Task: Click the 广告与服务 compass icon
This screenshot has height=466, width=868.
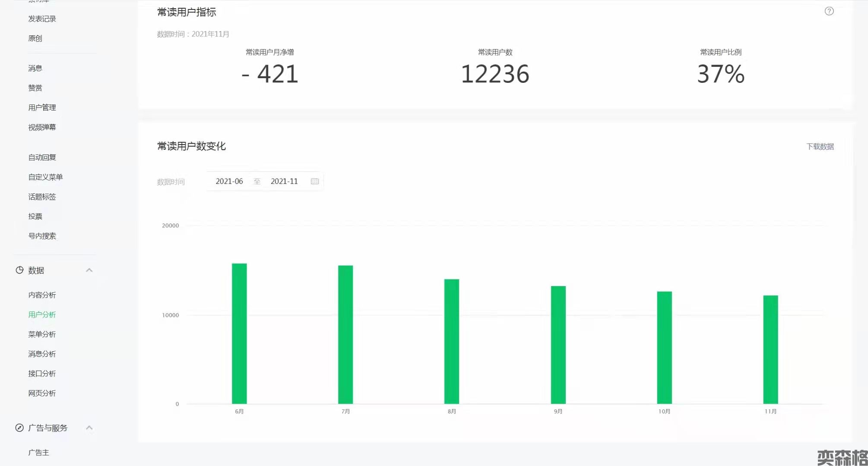Action: tap(19, 428)
